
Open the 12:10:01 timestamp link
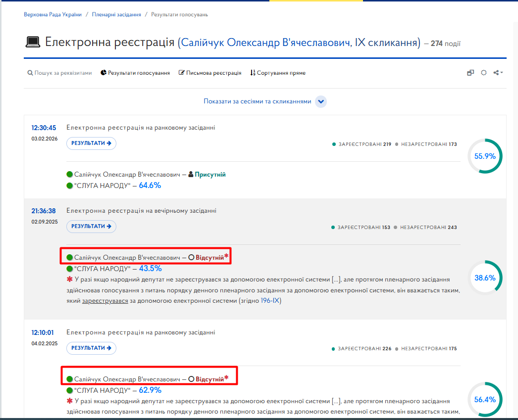(x=42, y=332)
